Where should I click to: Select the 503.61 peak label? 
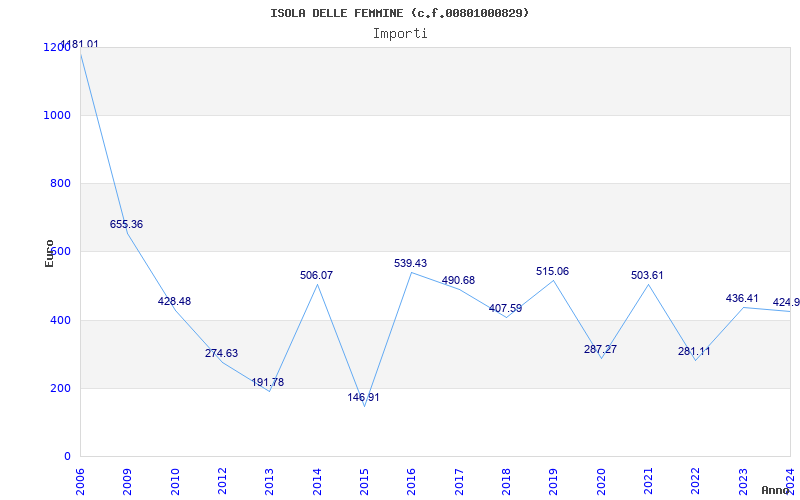647,276
